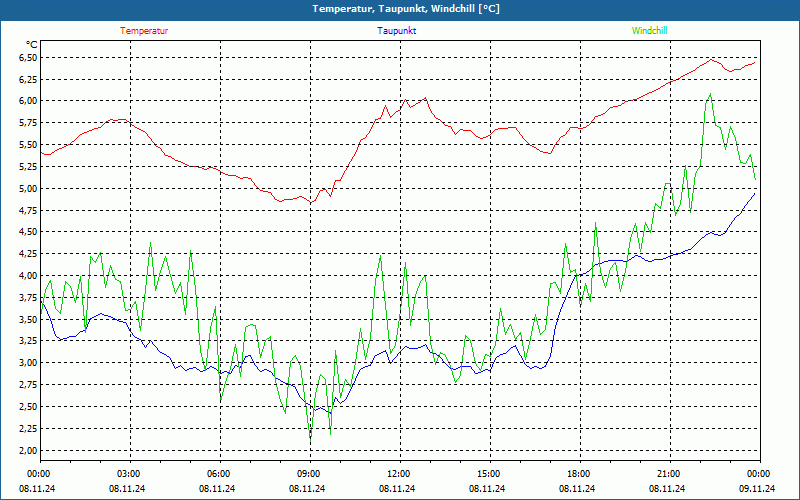Click the green Windchill legend label
This screenshot has width=800, height=500.
click(649, 31)
